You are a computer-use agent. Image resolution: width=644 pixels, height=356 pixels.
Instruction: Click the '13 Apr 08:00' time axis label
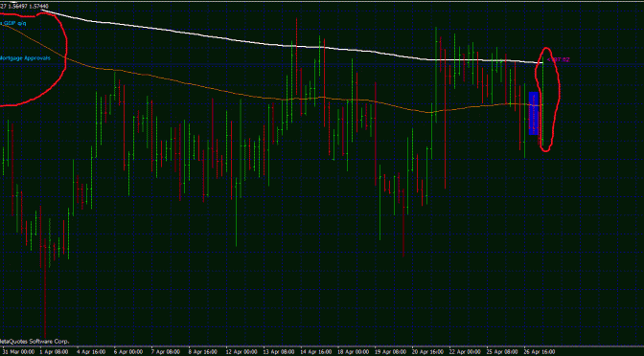279,352
